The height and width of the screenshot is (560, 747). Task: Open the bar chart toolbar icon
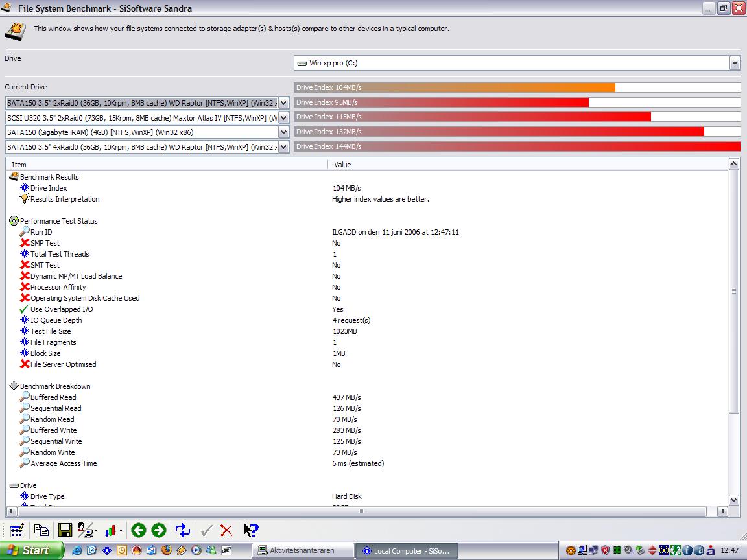(110, 530)
